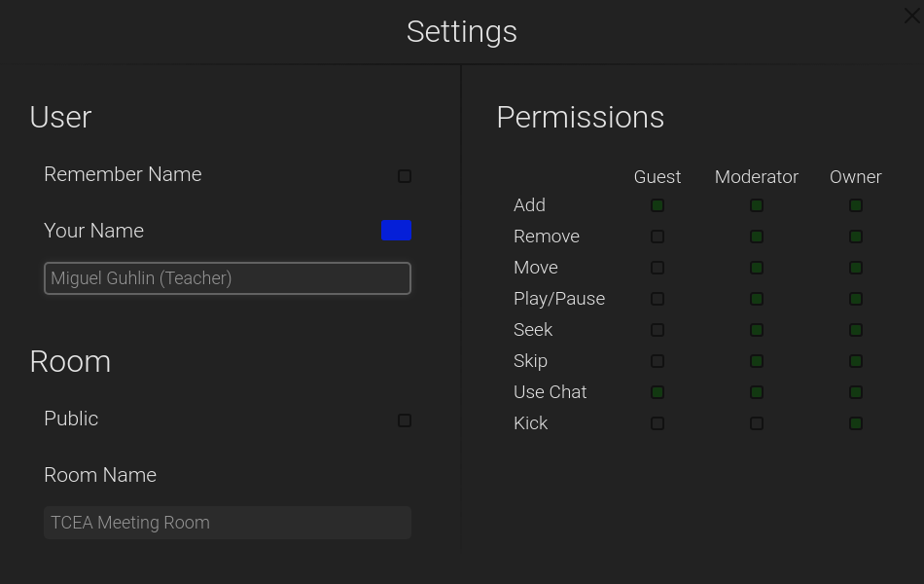Screen dimensions: 924x584
Task: Enable Remove permission for Guest
Action: [x=657, y=237]
